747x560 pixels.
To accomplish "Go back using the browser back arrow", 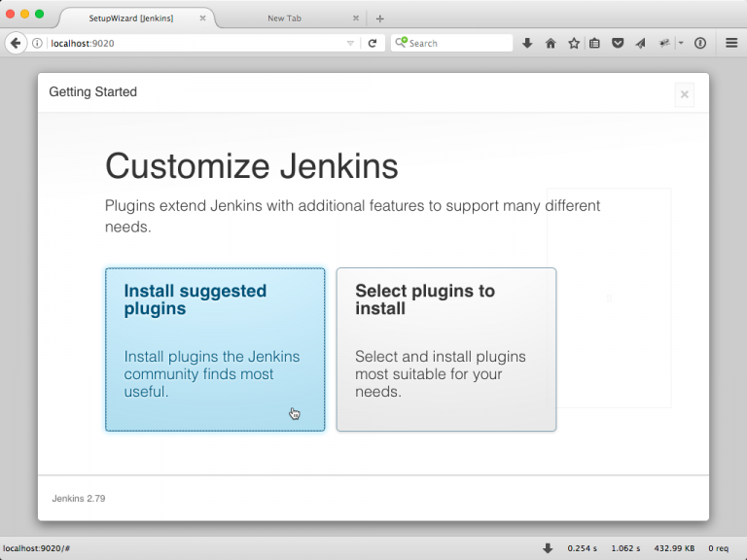I will click(16, 43).
